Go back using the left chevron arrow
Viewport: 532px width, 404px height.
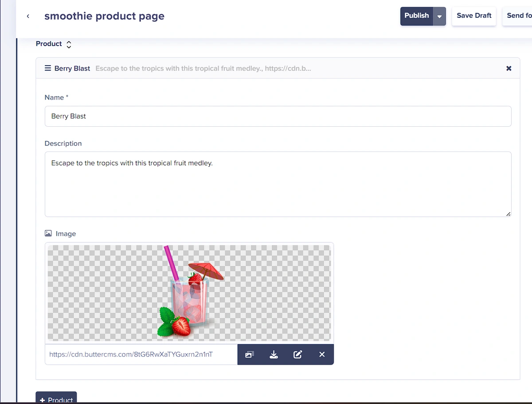28,16
